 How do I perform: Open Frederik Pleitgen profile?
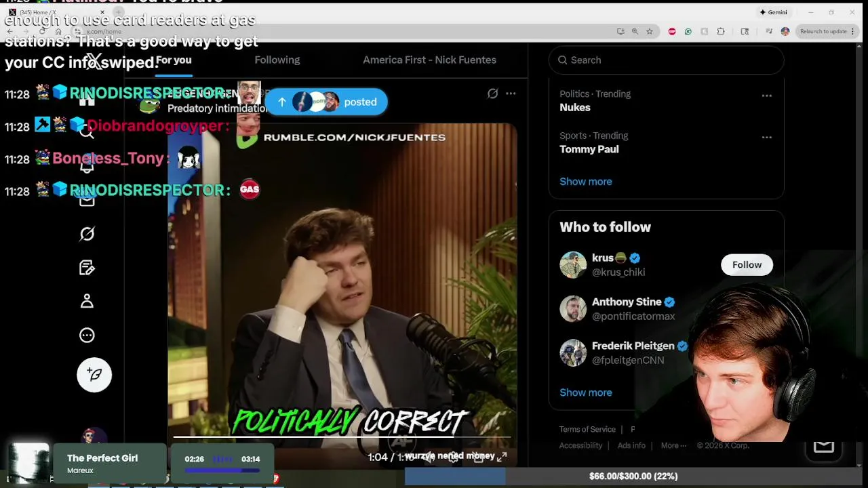click(x=633, y=346)
